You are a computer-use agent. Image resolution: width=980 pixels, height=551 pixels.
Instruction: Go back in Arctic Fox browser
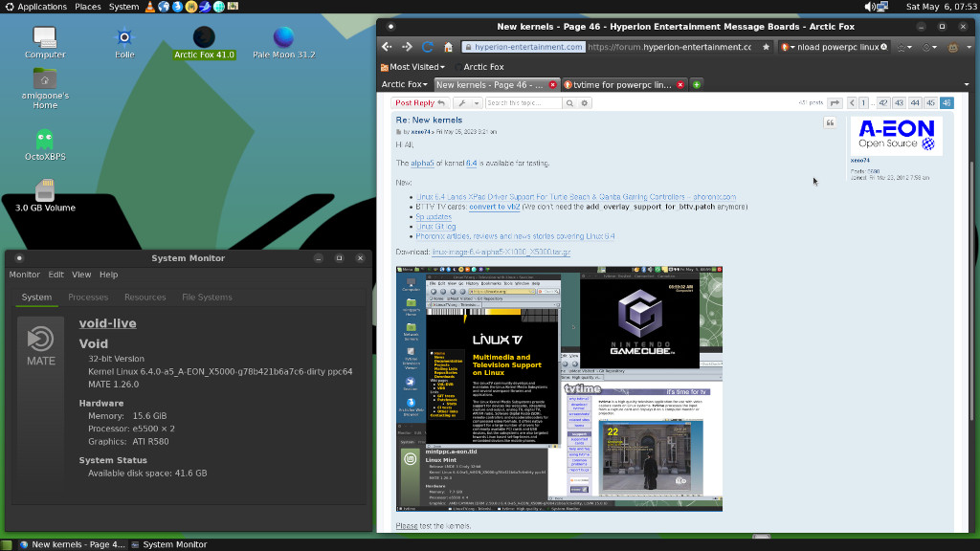387,47
